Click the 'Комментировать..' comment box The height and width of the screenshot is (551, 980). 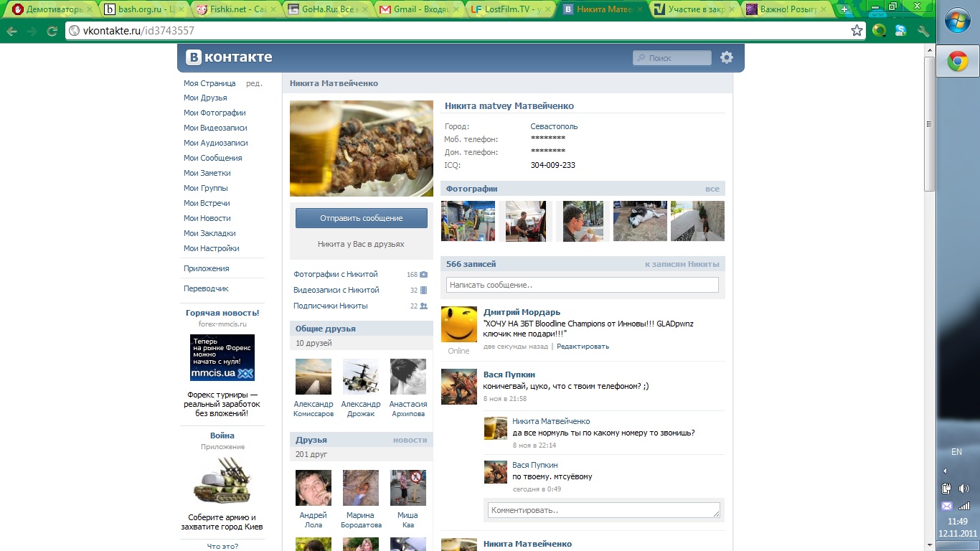pyautogui.click(x=604, y=510)
